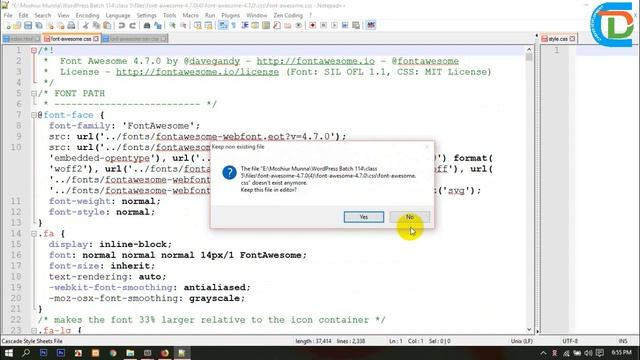The height and width of the screenshot is (360, 640).
Task: Click the Save All toolbar icon
Action: (x=39, y=25)
